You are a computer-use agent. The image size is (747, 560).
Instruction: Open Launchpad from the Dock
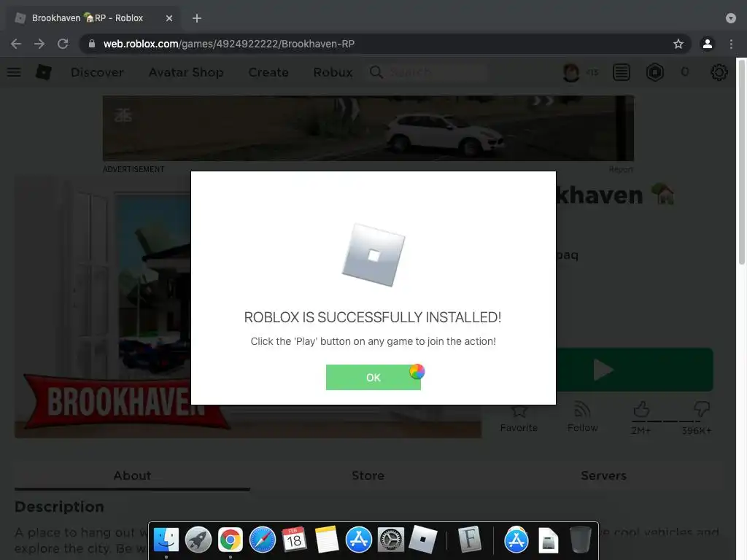pos(198,540)
